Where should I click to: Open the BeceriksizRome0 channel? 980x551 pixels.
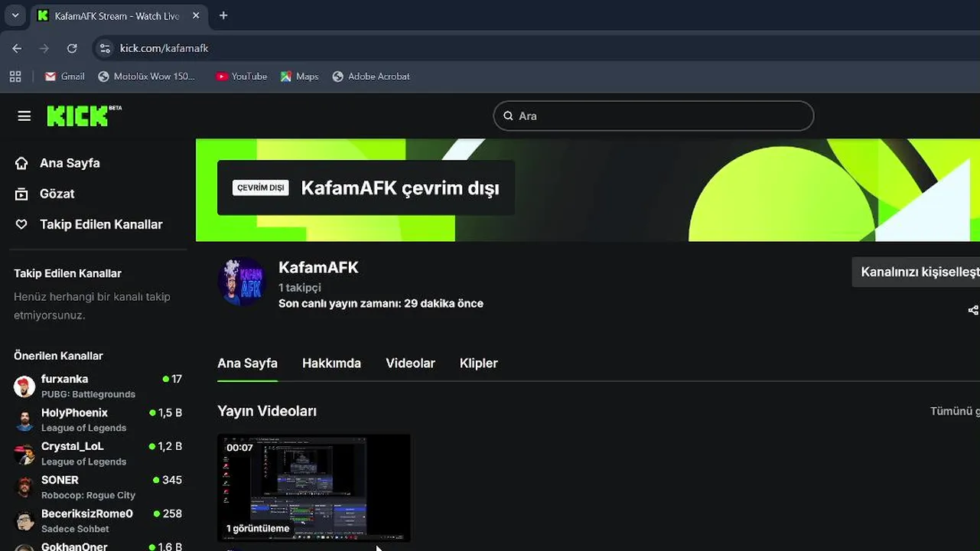coord(98,521)
